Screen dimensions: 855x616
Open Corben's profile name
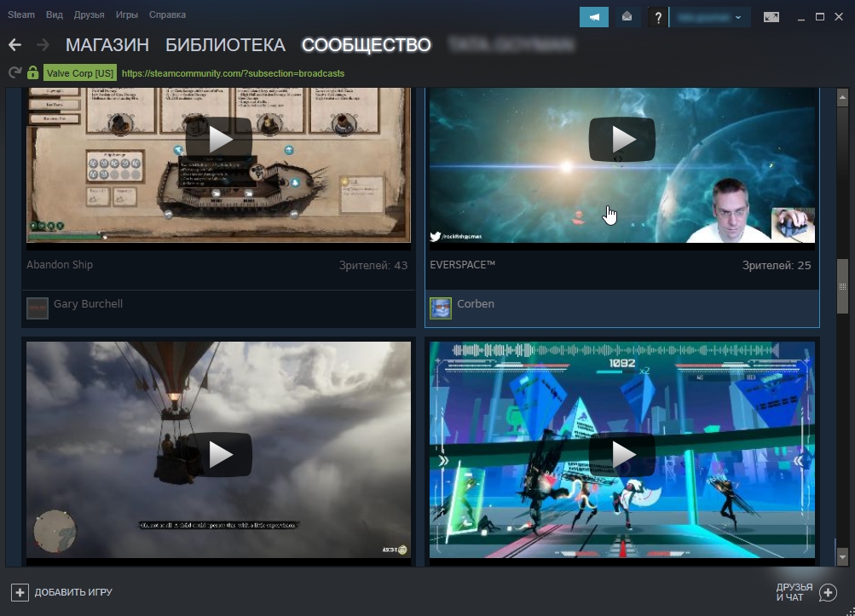pyautogui.click(x=476, y=303)
